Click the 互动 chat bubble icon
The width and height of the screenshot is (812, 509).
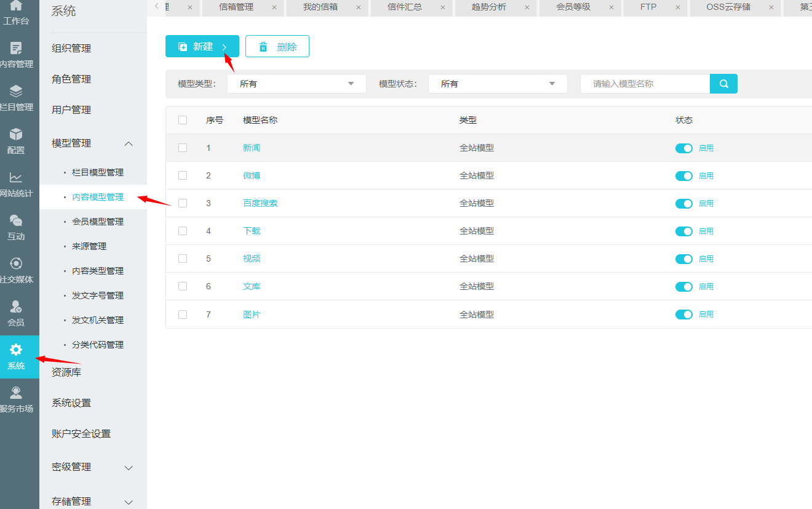pyautogui.click(x=16, y=221)
